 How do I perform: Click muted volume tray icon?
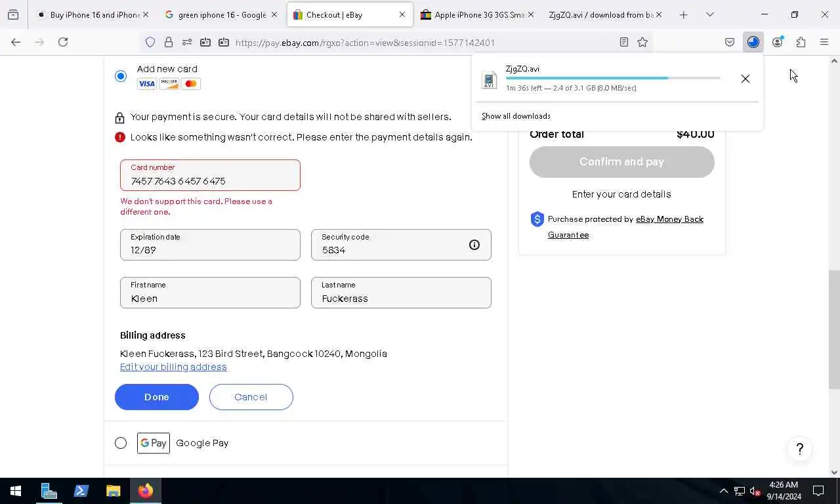pos(755,491)
